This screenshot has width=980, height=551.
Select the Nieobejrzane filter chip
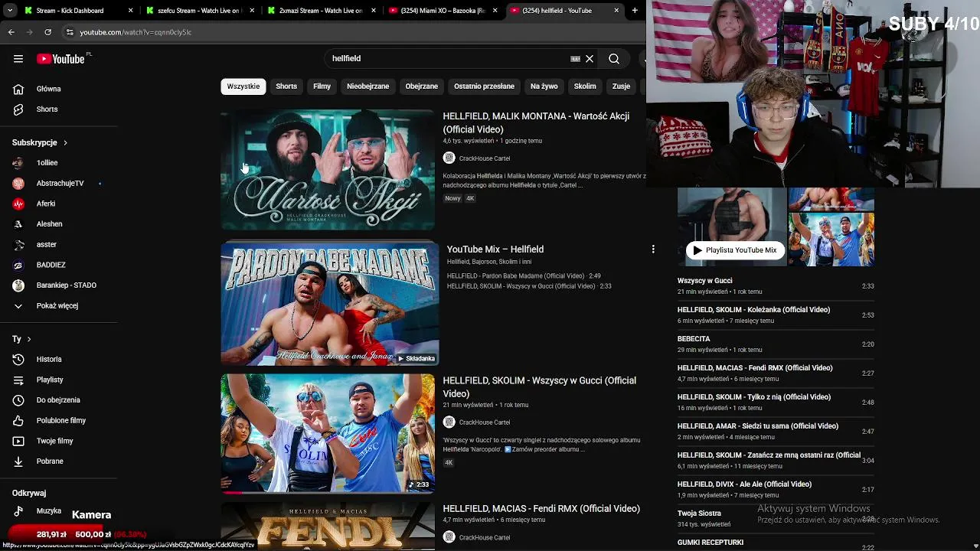pyautogui.click(x=367, y=86)
